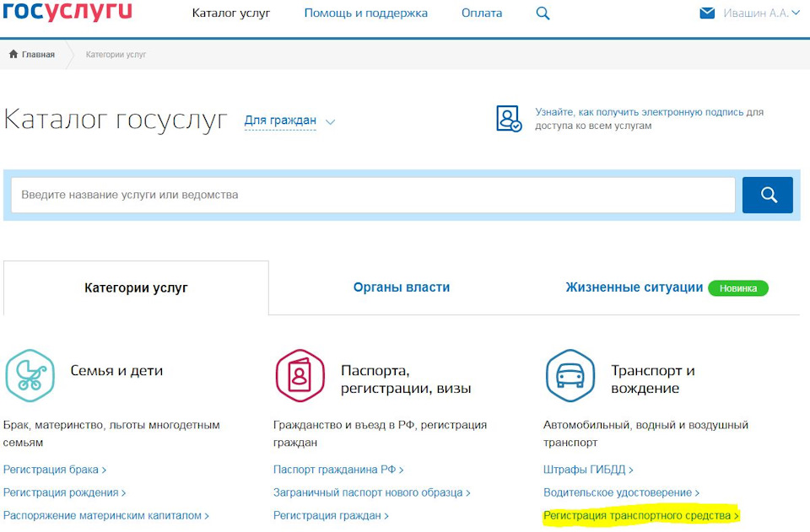Open the Транспорт car icon
The image size is (810, 532).
click(570, 376)
